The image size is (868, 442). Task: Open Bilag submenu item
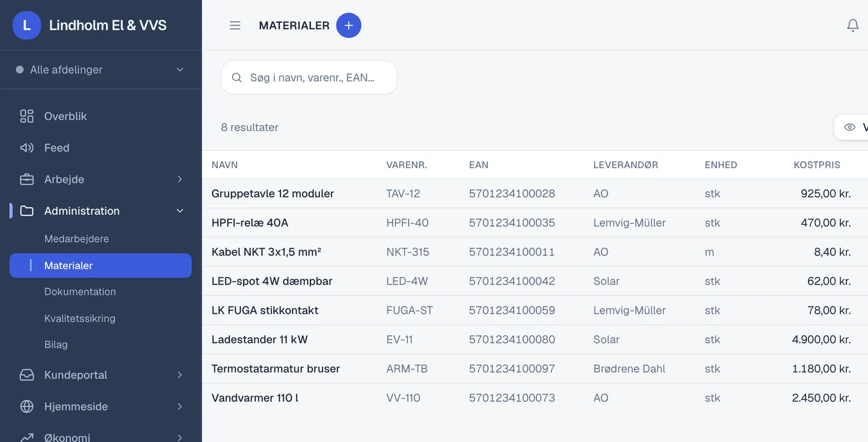pos(56,344)
